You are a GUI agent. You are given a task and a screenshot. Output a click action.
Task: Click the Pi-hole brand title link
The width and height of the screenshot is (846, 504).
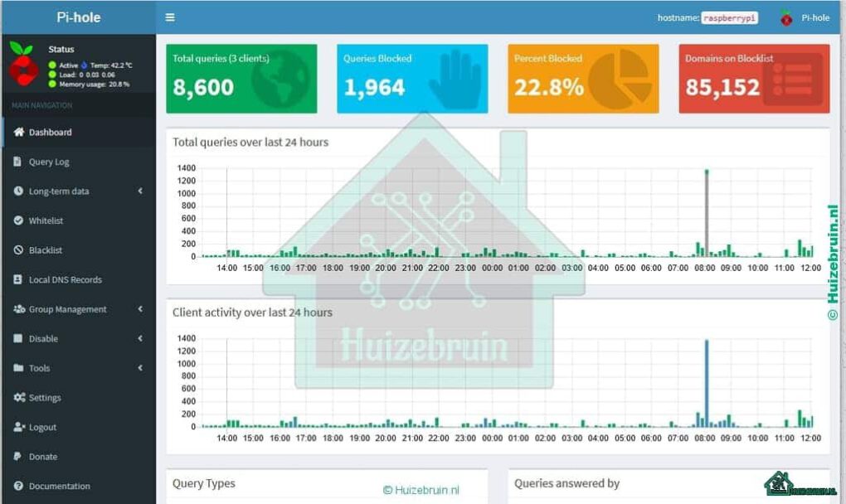tap(79, 17)
